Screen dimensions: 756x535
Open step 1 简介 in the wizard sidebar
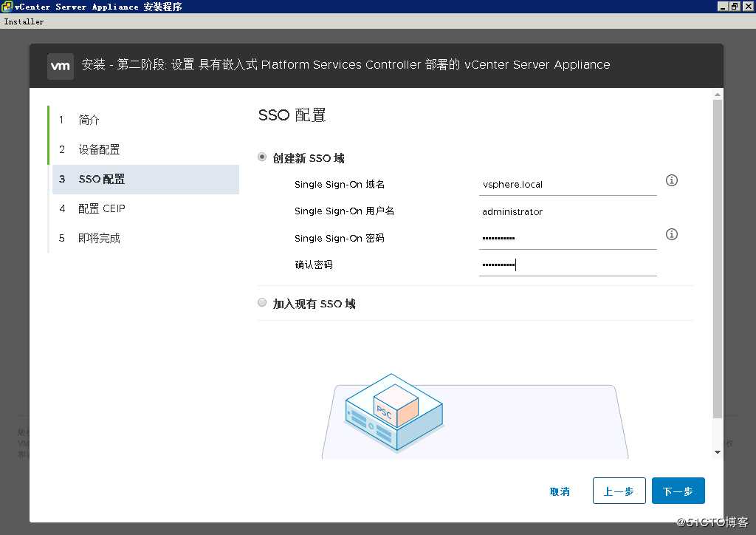(x=145, y=120)
